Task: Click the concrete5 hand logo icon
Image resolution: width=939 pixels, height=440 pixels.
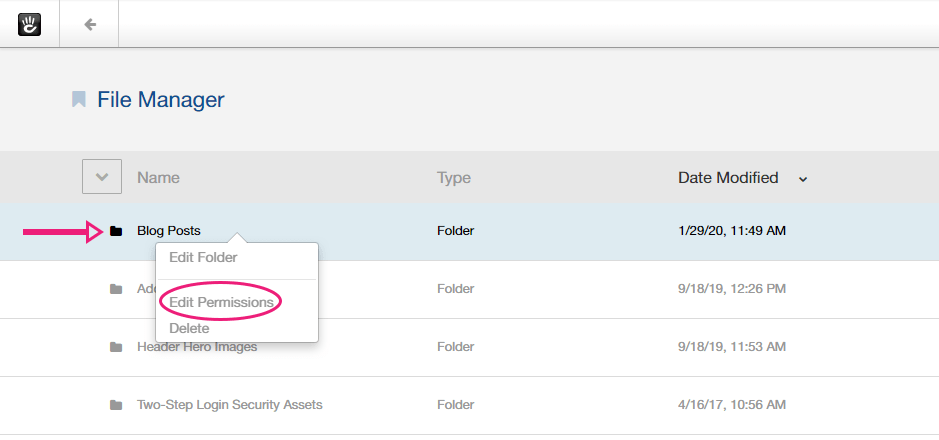Action: click(x=29, y=25)
